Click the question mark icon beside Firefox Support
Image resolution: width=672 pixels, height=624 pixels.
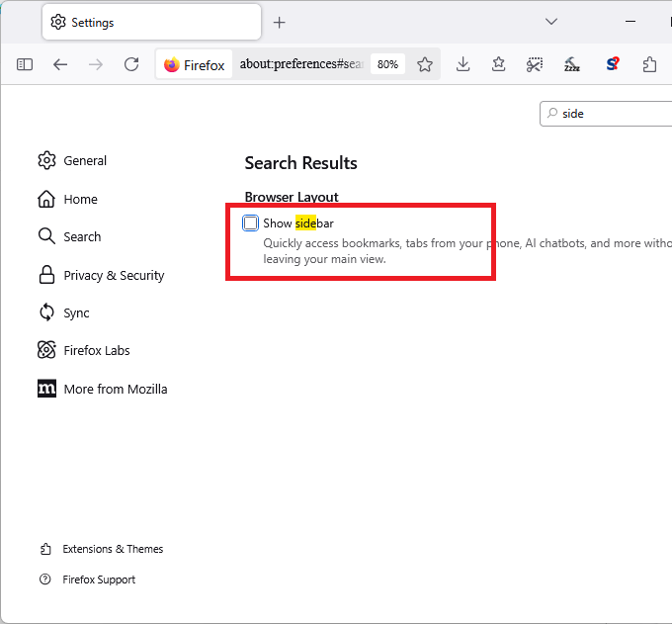(x=45, y=579)
